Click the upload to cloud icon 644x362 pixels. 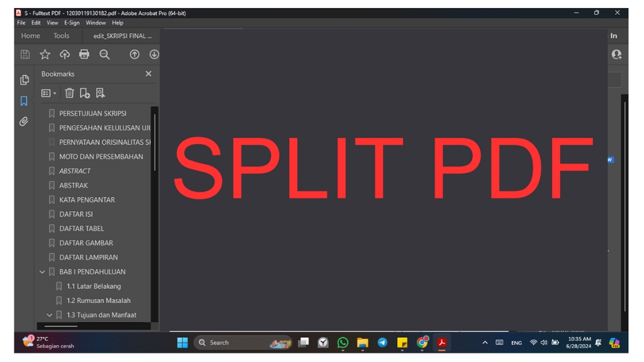pos(64,54)
